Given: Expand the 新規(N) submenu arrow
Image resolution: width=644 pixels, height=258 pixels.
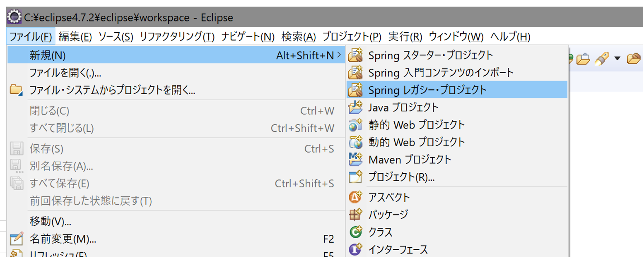Looking at the screenshot, I should pos(339,55).
